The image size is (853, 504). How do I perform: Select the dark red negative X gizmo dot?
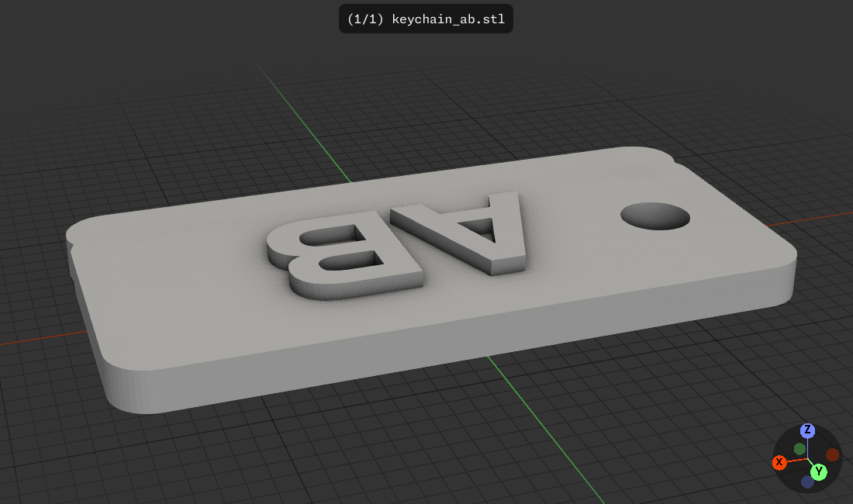[833, 454]
